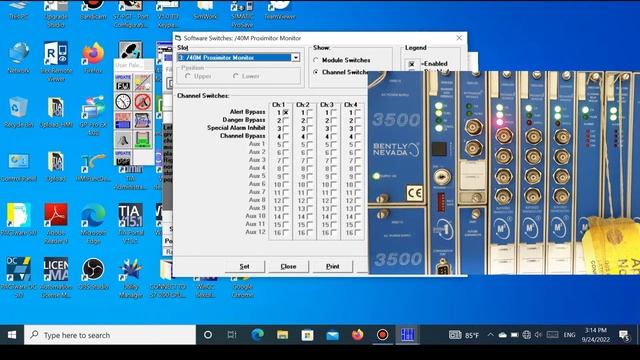640x360 pixels.
Task: Select the Module Switches radio button
Action: point(316,60)
